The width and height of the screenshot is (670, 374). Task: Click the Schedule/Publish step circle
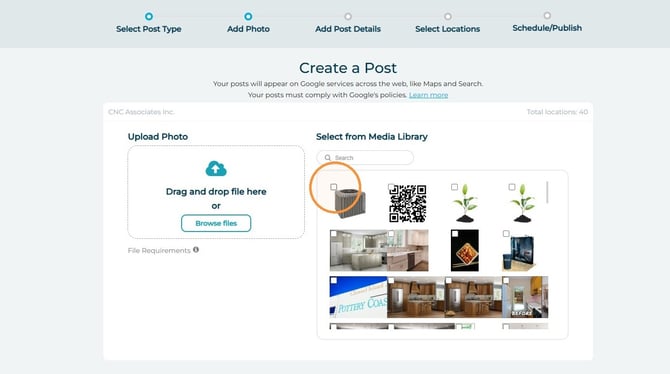coord(547,15)
